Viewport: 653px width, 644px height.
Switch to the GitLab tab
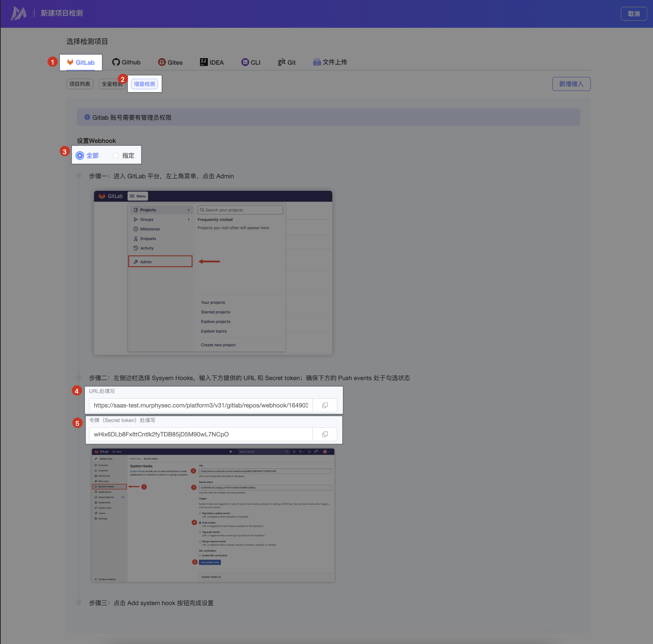(x=81, y=62)
